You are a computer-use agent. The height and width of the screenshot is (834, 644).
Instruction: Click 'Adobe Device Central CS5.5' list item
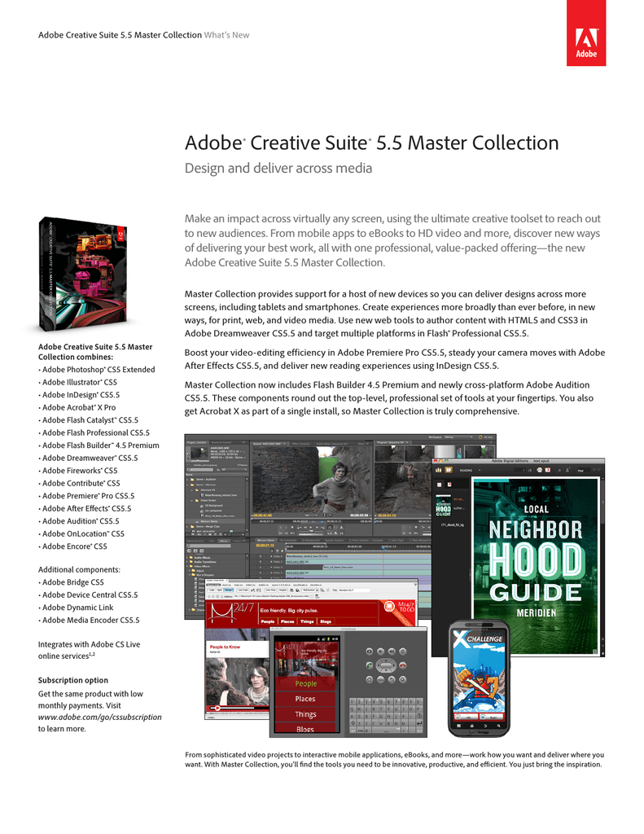[x=90, y=595]
